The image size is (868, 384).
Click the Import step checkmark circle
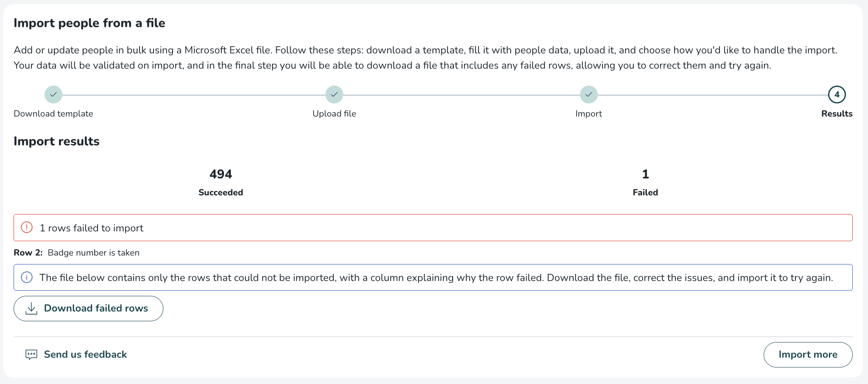(588, 95)
